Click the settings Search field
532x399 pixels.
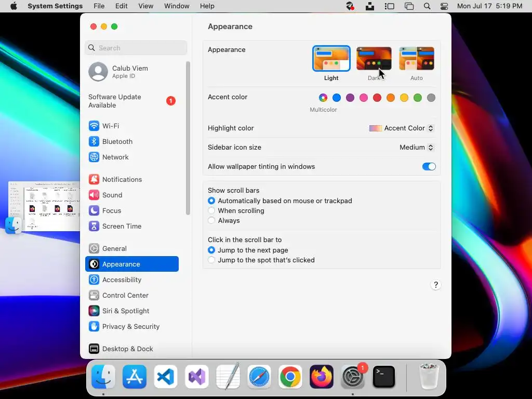tap(136, 48)
